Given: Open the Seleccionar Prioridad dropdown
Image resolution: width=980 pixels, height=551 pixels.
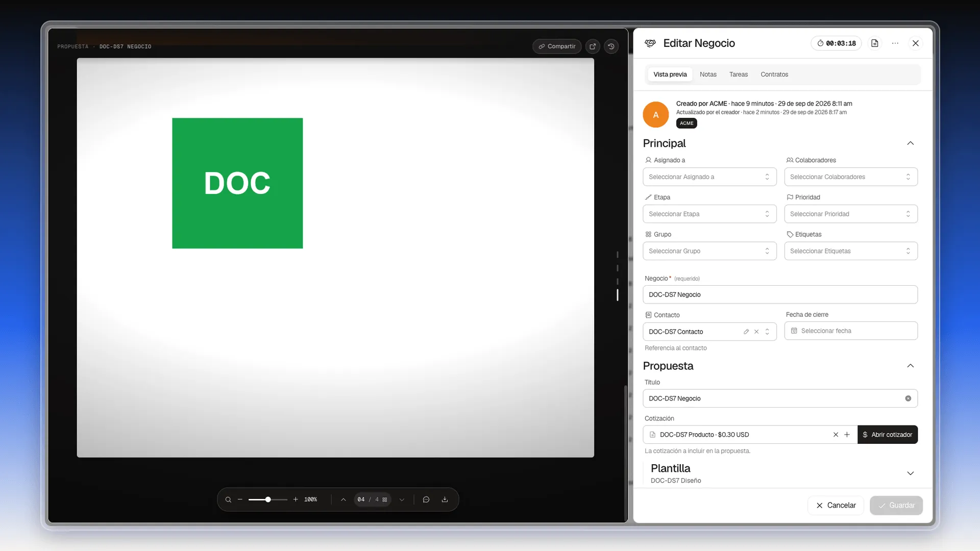Looking at the screenshot, I should [851, 214].
